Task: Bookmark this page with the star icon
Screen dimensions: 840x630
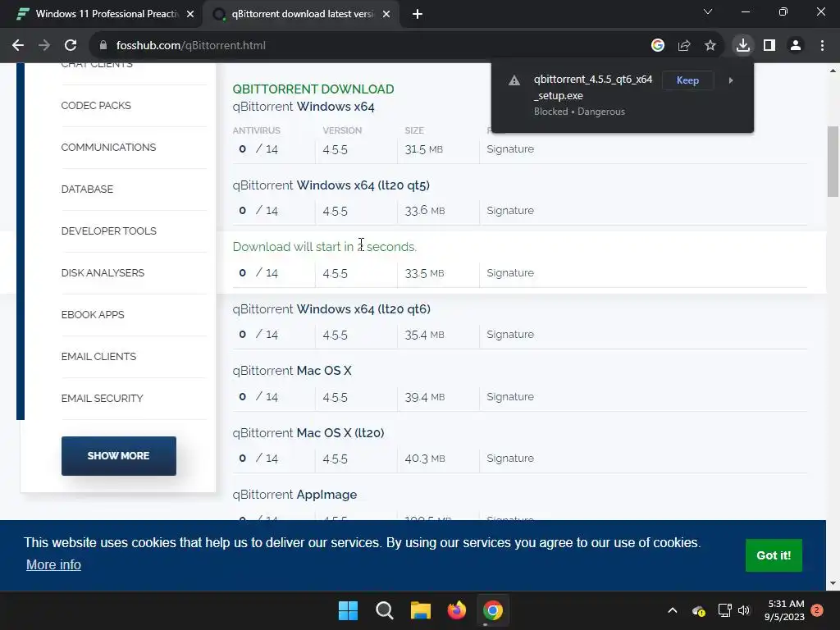Action: click(x=710, y=46)
